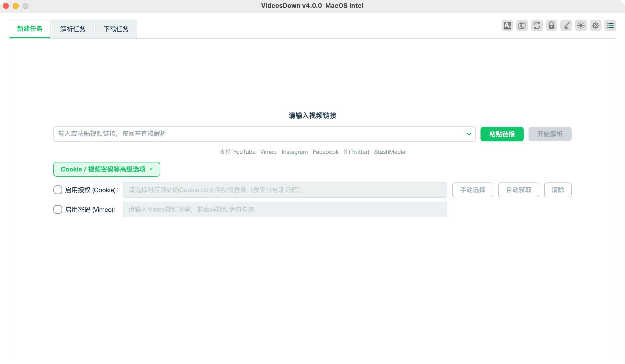Open the list menu icon with green bar

(610, 25)
